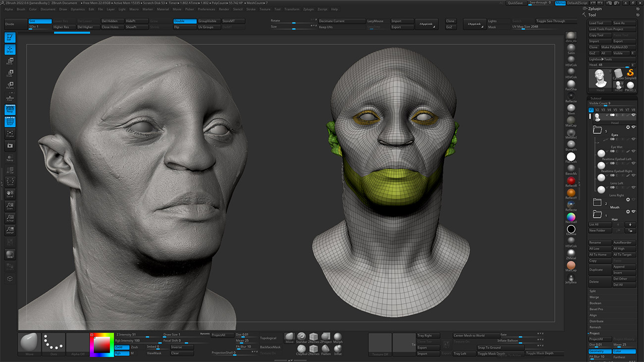The height and width of the screenshot is (362, 644).
Task: Open the Brush menu
Action: coord(21,9)
